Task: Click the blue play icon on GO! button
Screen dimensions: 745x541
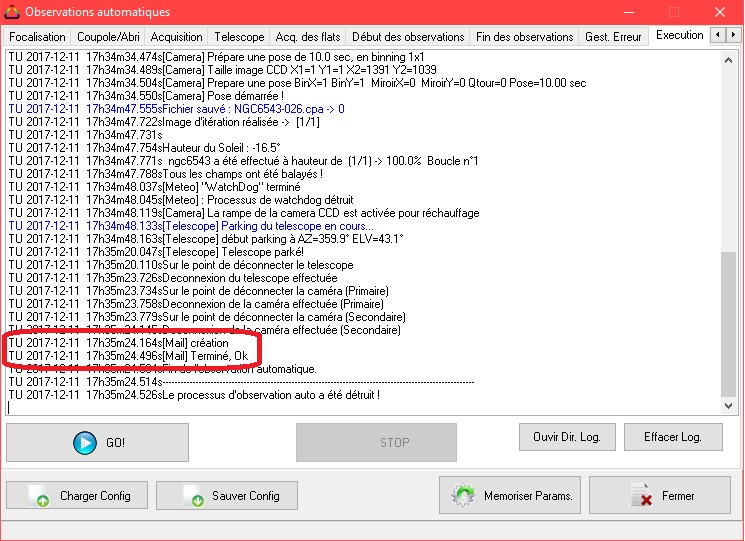Action: tap(86, 442)
